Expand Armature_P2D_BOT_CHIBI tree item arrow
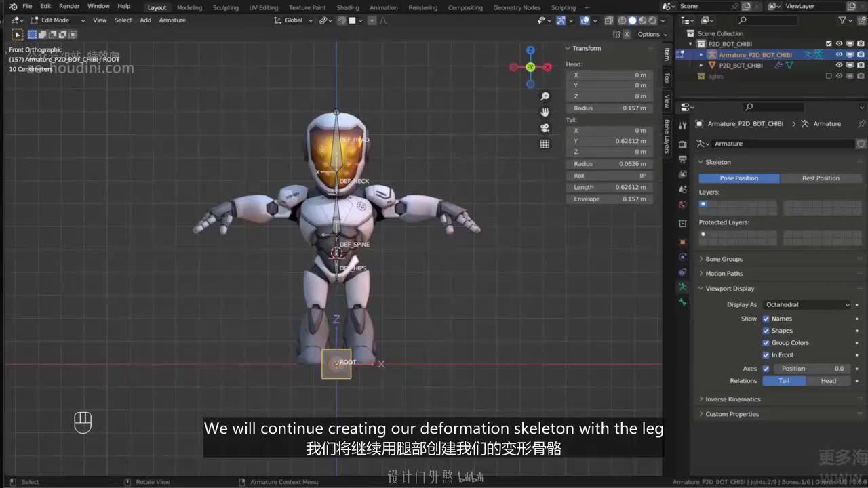 pos(701,55)
